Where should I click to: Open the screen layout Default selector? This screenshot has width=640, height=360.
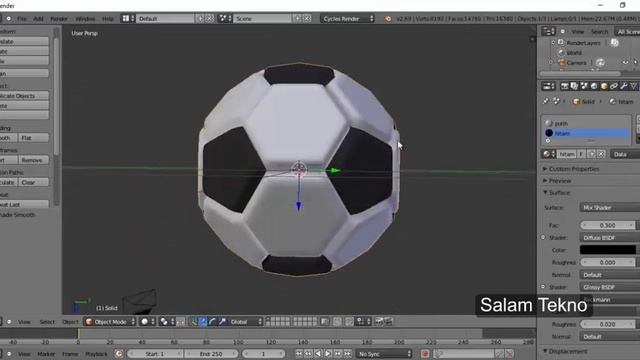(165, 19)
